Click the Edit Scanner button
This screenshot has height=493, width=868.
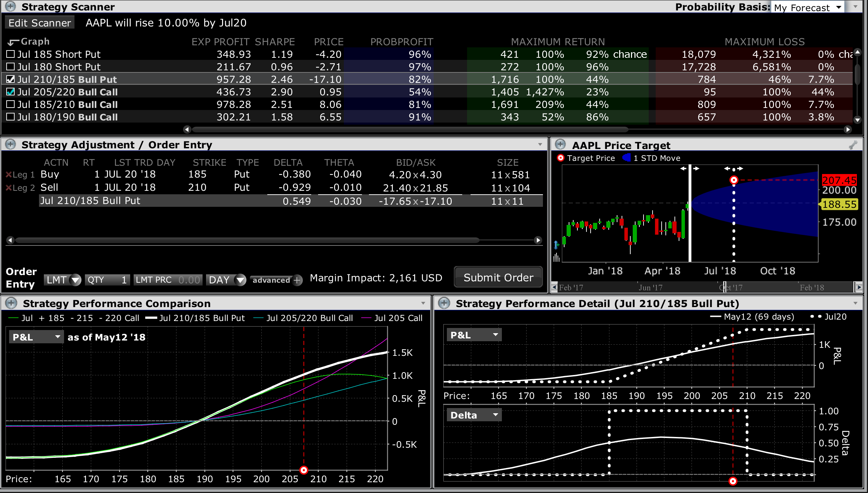pyautogui.click(x=40, y=23)
